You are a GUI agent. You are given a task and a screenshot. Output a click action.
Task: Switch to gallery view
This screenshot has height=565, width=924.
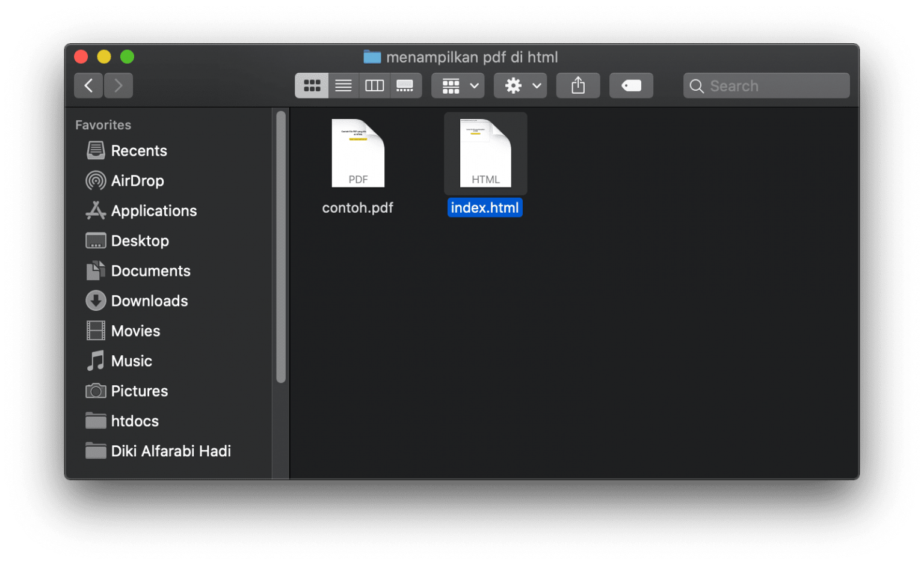pos(405,85)
